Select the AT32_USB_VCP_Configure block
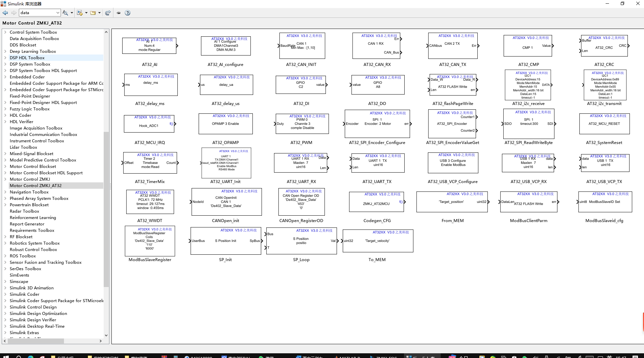 (x=453, y=163)
